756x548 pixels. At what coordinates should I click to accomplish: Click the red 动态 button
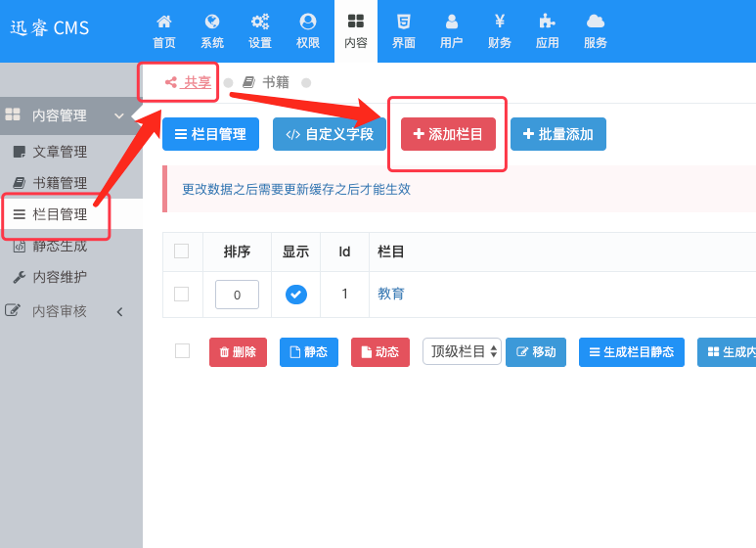(x=379, y=352)
